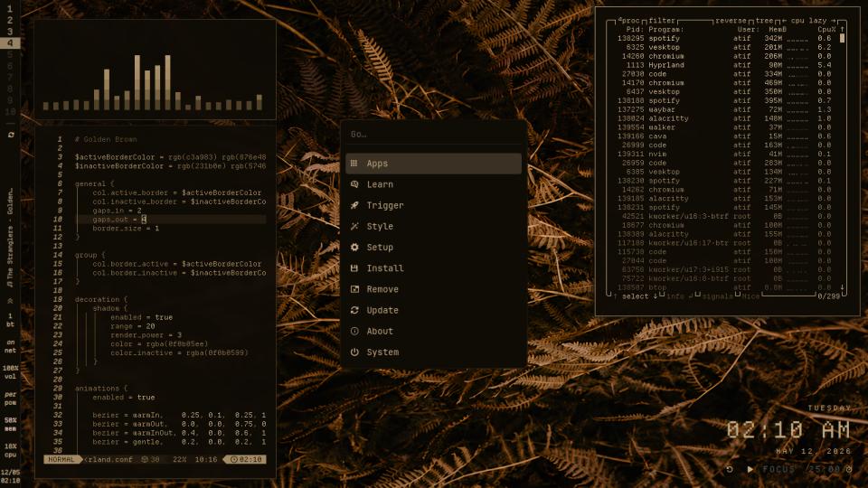
Task: Focus the Go… search field
Action: (x=433, y=135)
